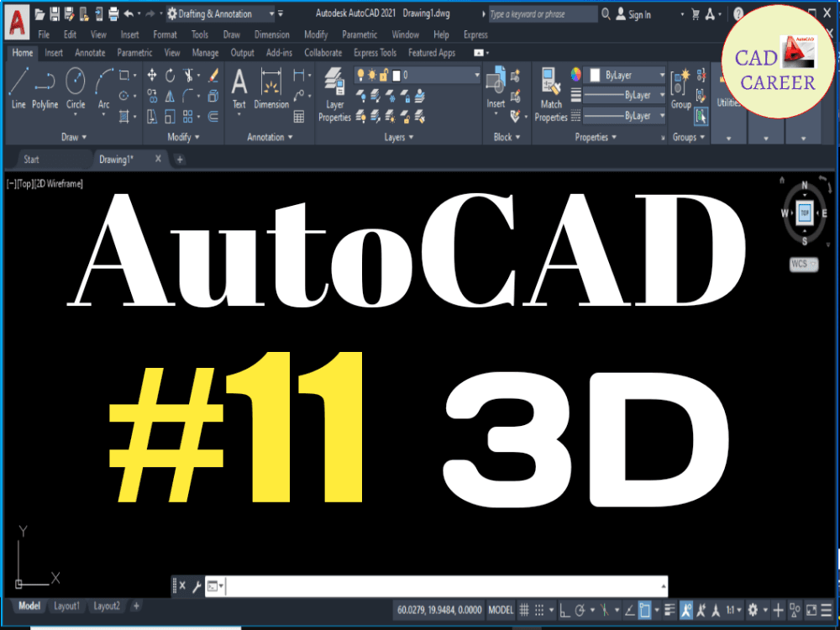Select the Scale tool
This screenshot has height=630, width=840.
point(170,116)
